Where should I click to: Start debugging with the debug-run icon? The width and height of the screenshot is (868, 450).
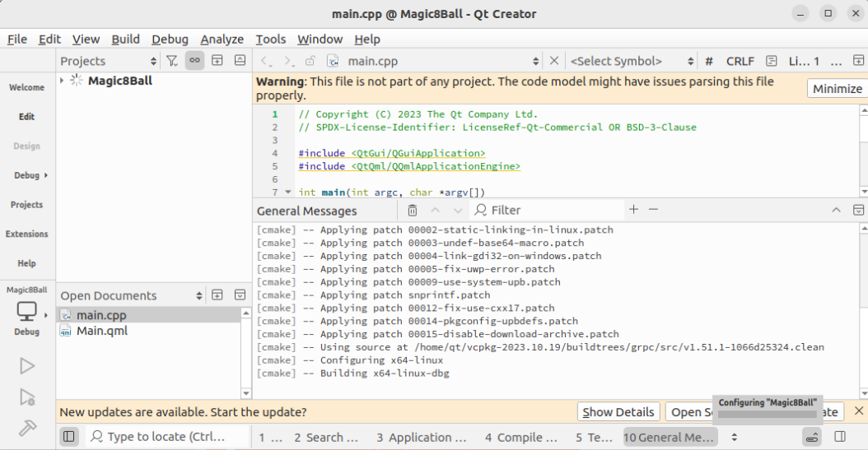[x=26, y=397]
